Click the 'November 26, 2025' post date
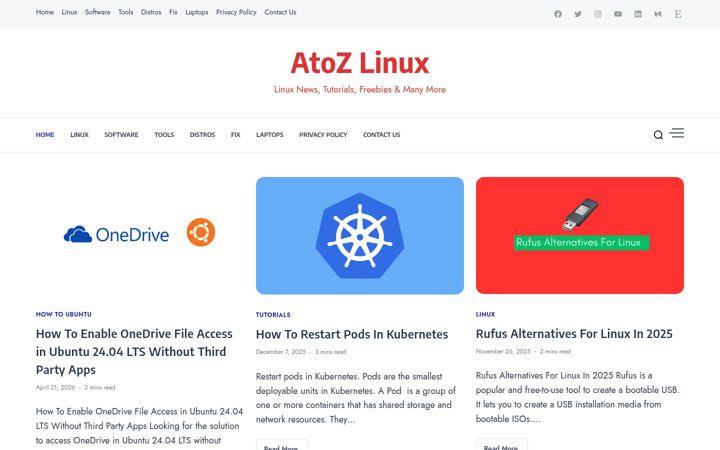 click(x=503, y=351)
